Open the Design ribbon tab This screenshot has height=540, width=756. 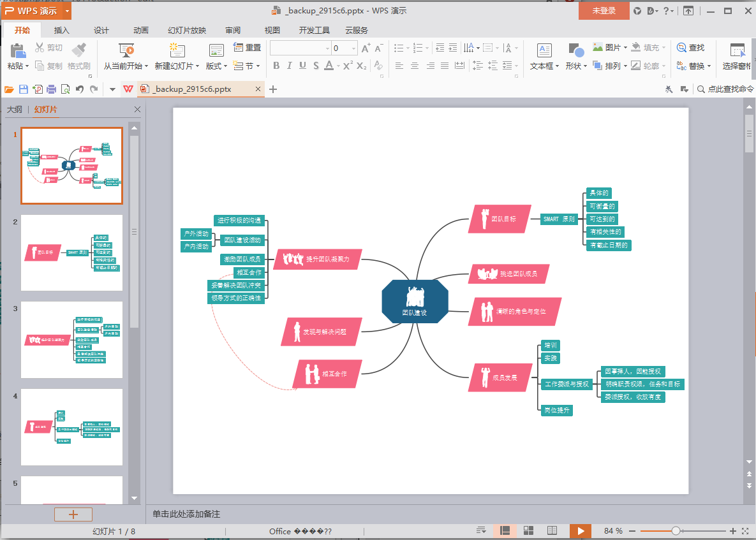[101, 30]
